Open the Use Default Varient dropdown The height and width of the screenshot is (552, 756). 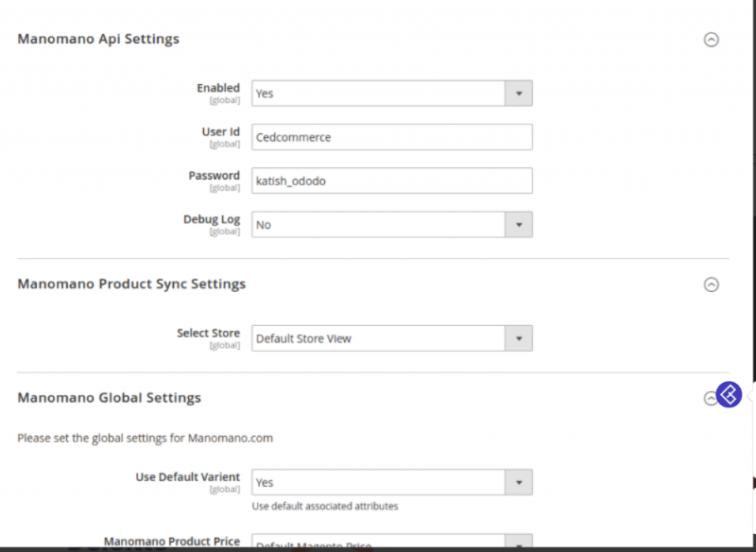pyautogui.click(x=391, y=482)
